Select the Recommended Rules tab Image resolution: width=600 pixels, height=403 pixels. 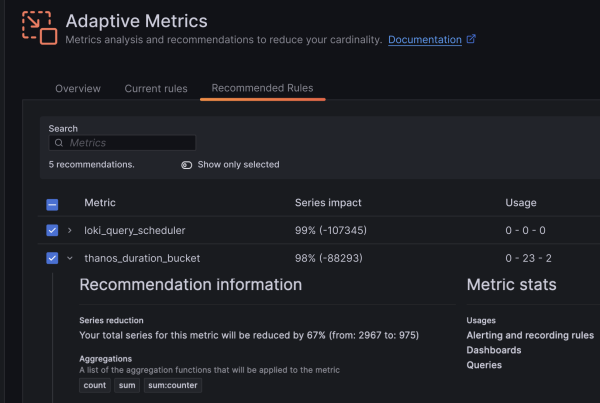(x=262, y=89)
